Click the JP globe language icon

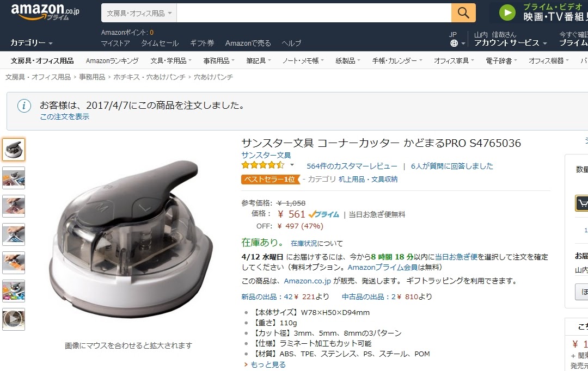pos(454,43)
